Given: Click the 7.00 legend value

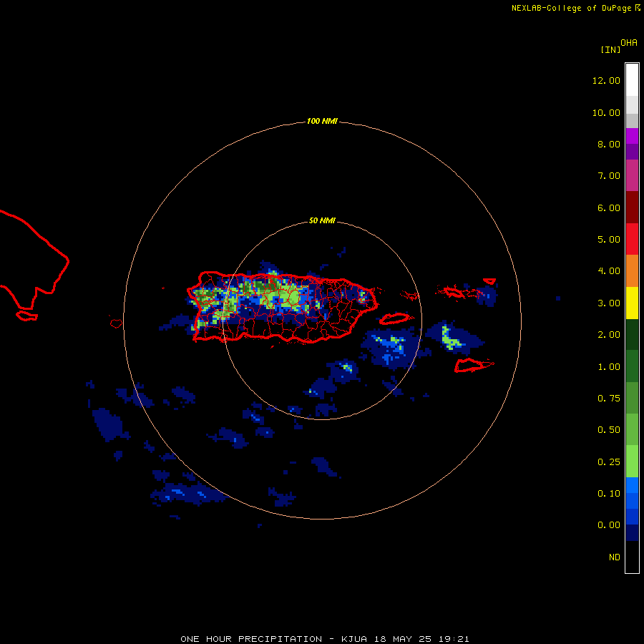Looking at the screenshot, I should pos(609,176).
